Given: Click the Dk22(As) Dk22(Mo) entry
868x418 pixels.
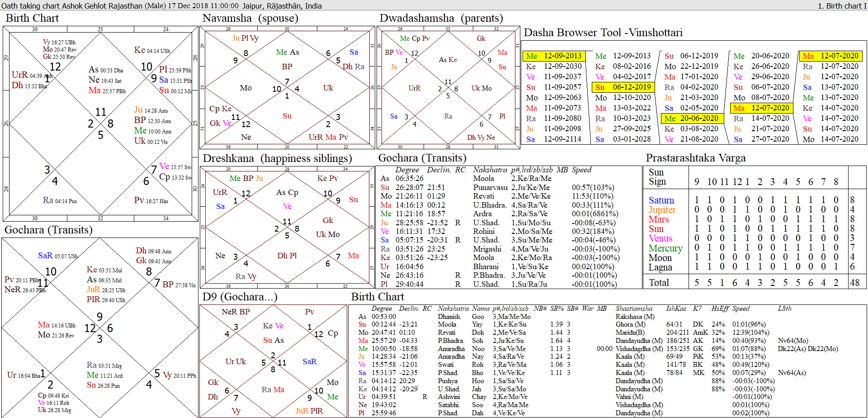Looking at the screenshot, I should click(808, 349).
